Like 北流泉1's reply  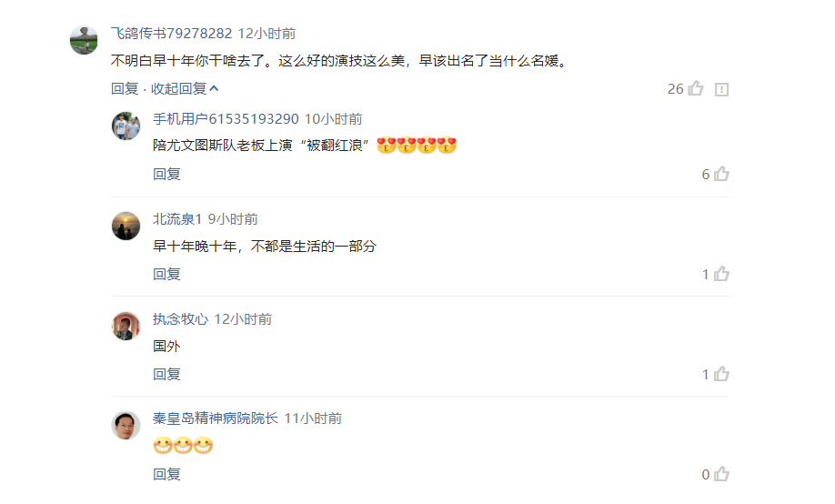coord(721,274)
